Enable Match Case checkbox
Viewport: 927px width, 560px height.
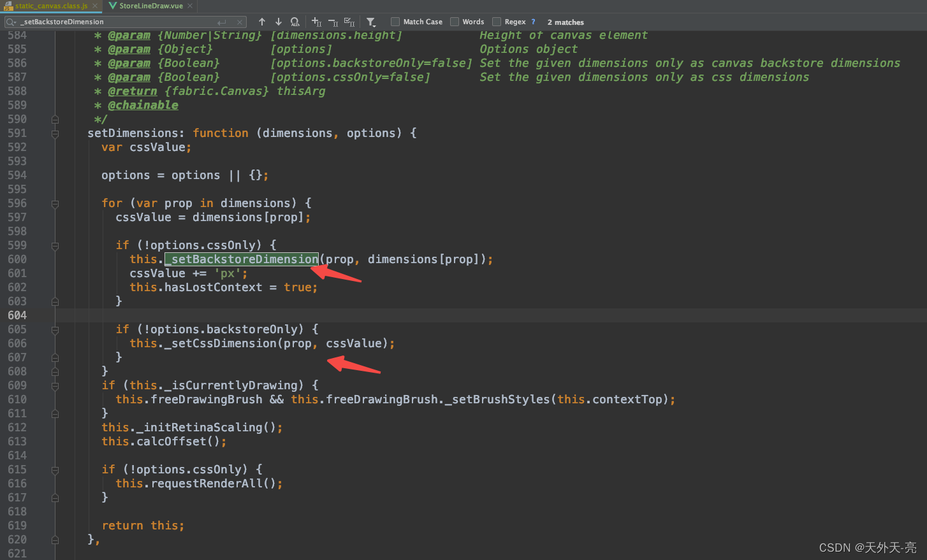tap(395, 22)
